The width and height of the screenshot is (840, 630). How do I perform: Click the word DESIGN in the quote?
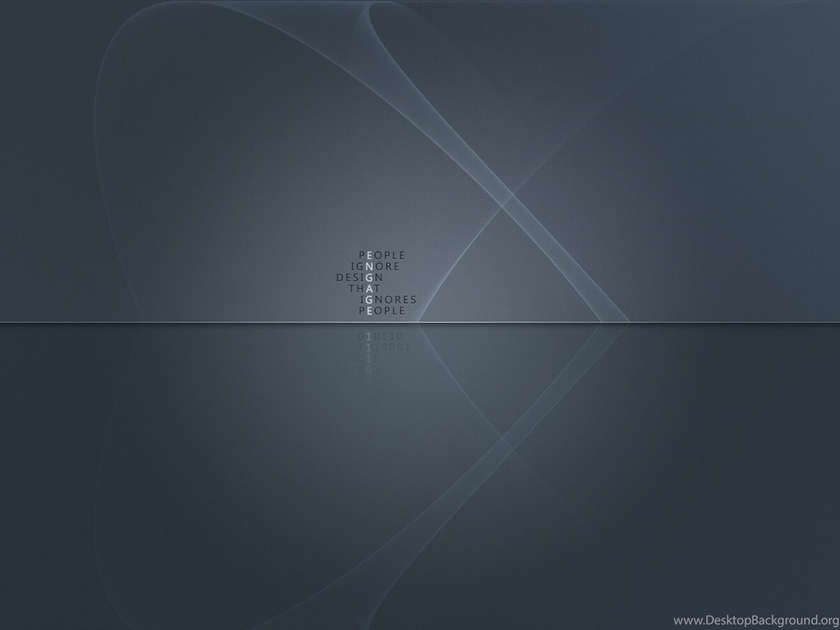pos(359,278)
